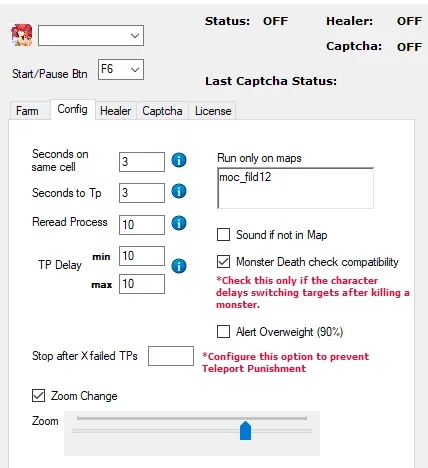Screen dimensions: 428x468
Task: Click the Stop after X failed TPs field
Action: tap(171, 356)
